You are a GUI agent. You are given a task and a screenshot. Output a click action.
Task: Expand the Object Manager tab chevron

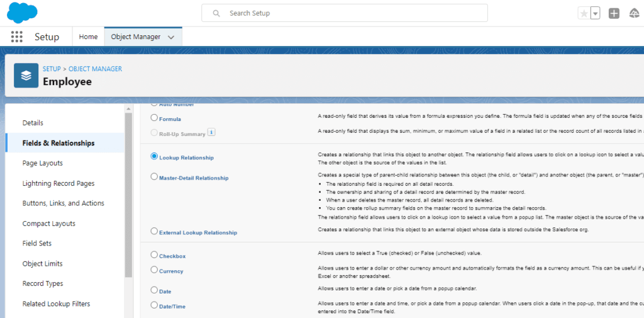click(x=171, y=37)
